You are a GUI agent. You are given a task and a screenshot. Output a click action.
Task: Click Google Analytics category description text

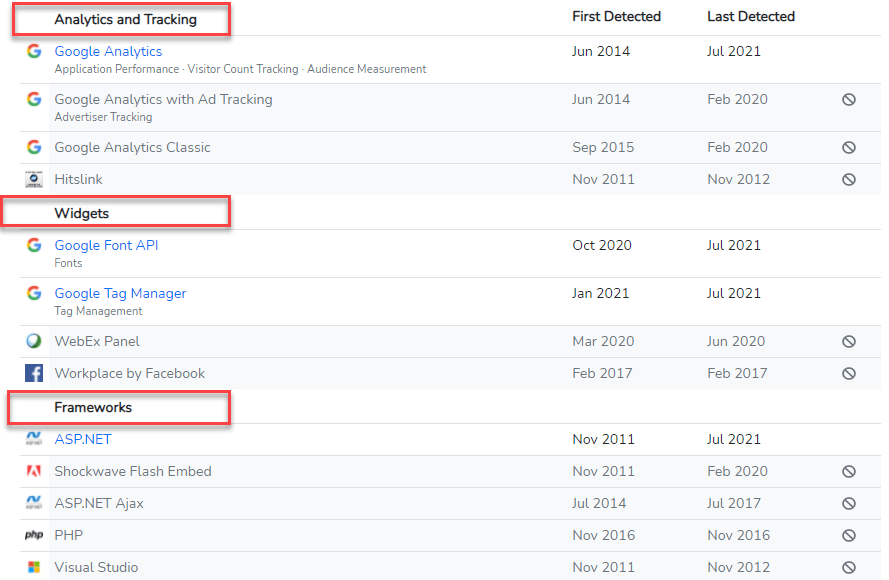click(x=240, y=69)
